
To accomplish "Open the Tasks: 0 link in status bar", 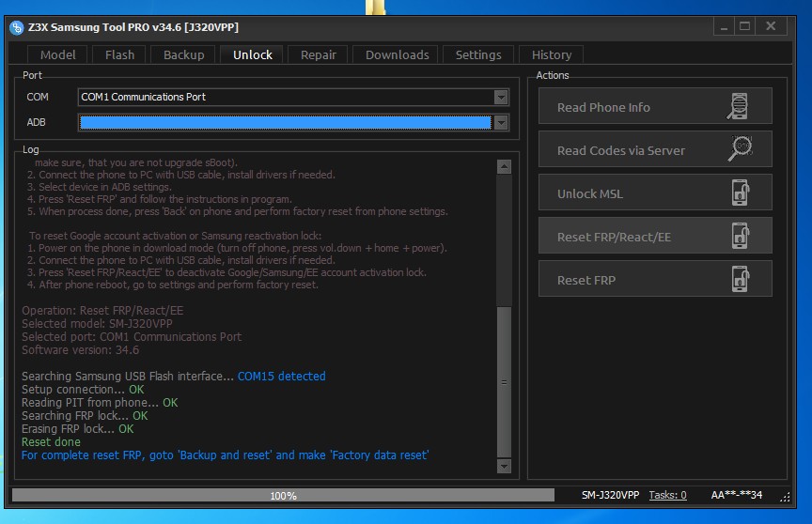I will 667,495.
